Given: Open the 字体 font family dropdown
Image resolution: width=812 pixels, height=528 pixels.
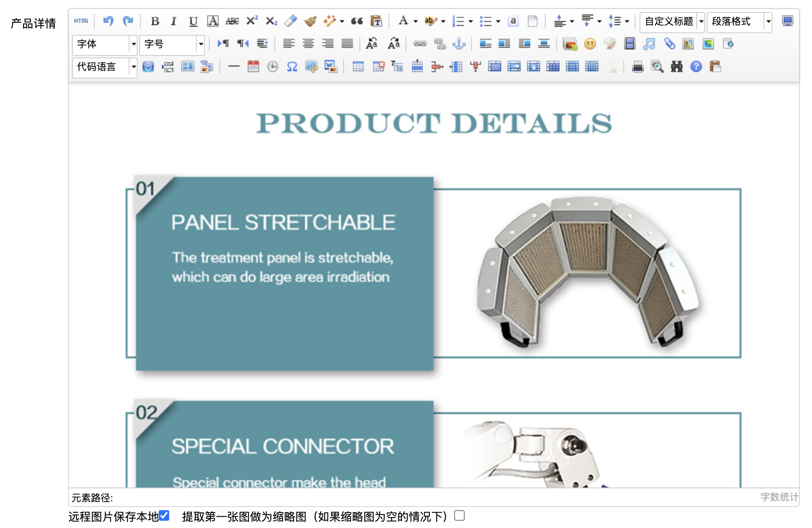Looking at the screenshot, I should 105,44.
